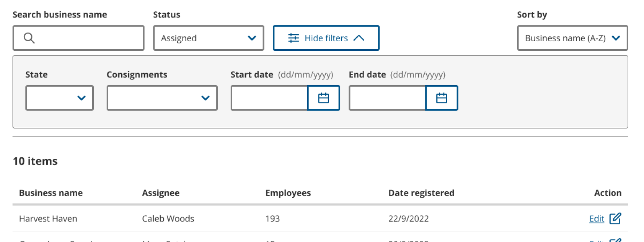Viewport: 644px width, 242px height.
Task: Click the Edit link for Harvest Haven
Action: pyautogui.click(x=597, y=219)
